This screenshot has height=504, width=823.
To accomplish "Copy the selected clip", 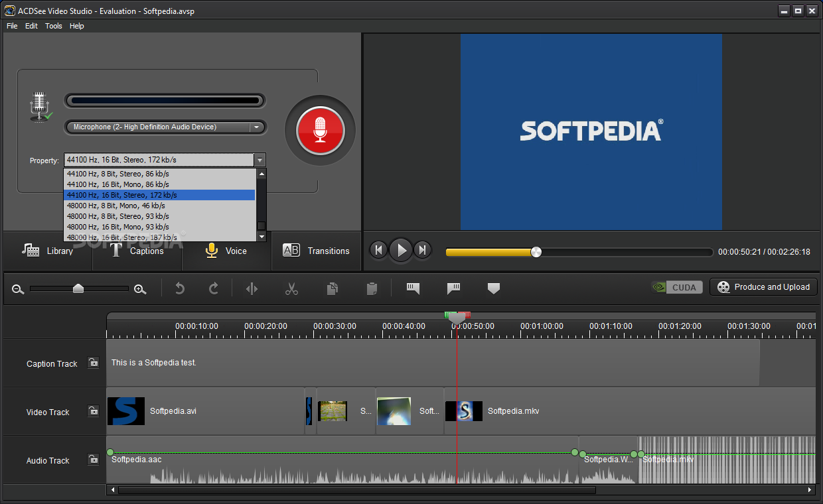I will [x=333, y=288].
